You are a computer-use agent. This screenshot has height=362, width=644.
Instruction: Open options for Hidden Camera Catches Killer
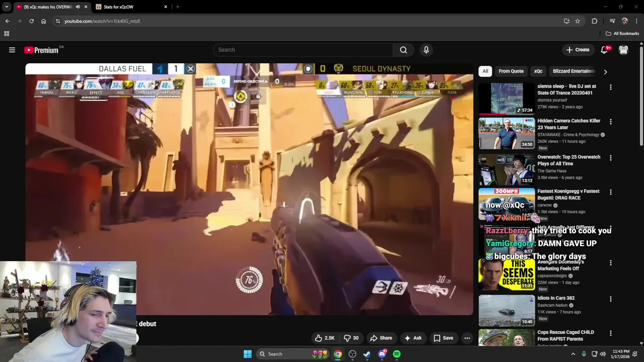[610, 122]
